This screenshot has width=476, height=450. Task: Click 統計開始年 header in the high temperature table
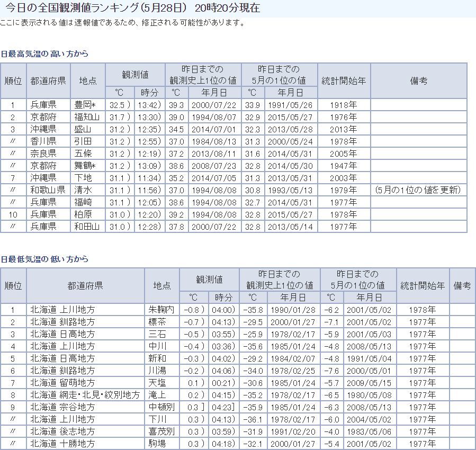(x=344, y=81)
